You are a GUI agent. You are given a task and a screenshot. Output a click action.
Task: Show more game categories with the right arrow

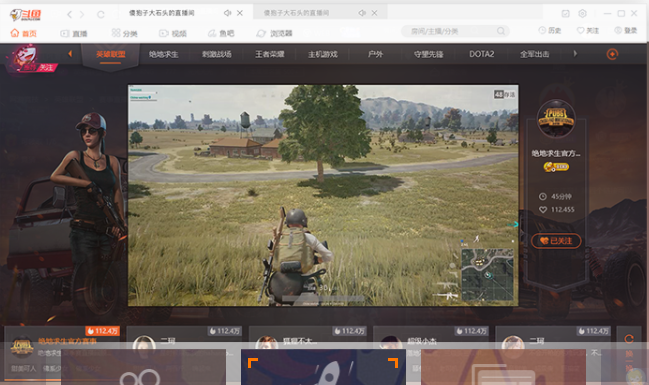[x=575, y=53]
